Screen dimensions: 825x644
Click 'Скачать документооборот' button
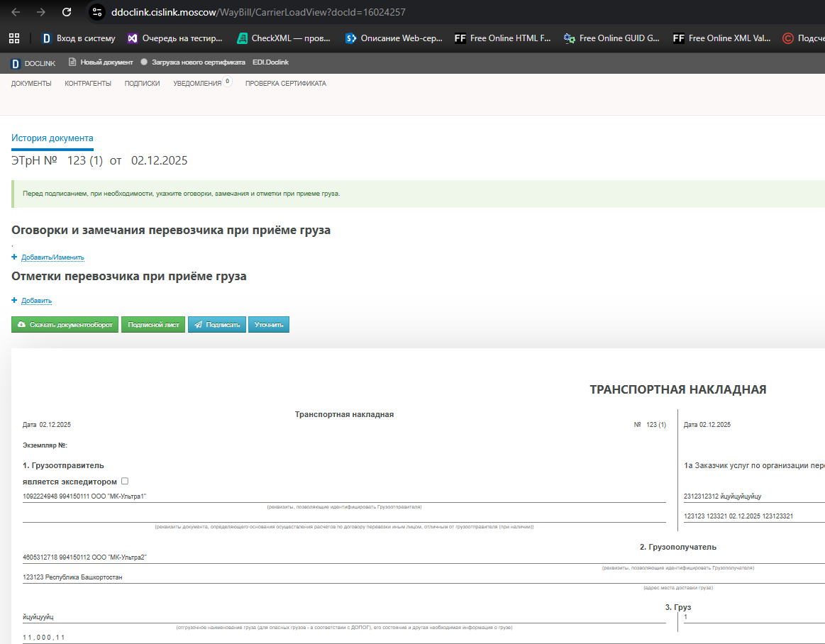pos(65,325)
